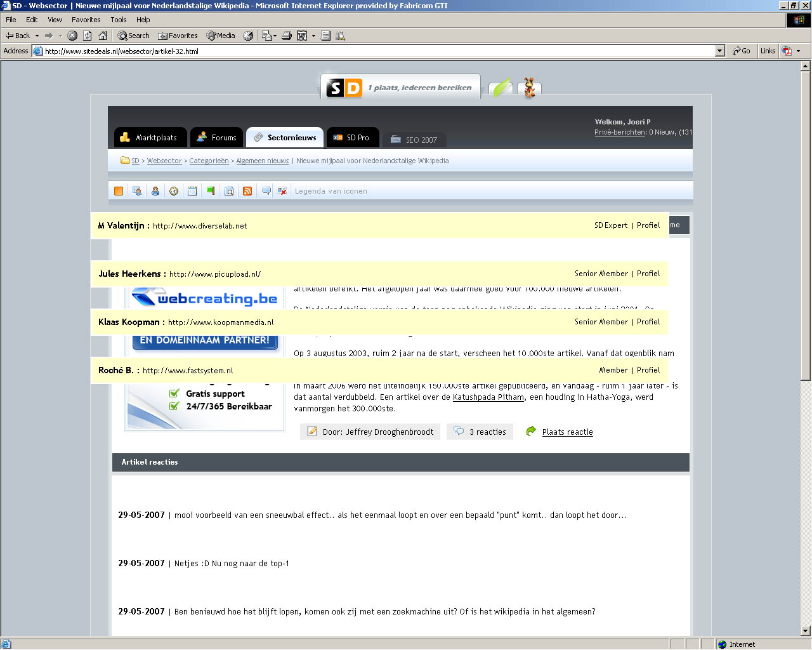This screenshot has height=650, width=812.
Task: Click the Adobe PDF icon in the toolbar
Action: point(787,51)
